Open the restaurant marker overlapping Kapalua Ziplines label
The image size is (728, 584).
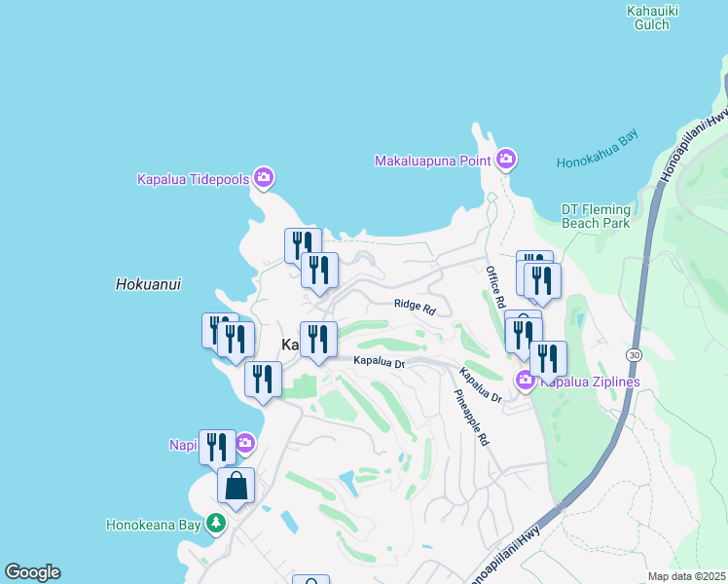548,362
